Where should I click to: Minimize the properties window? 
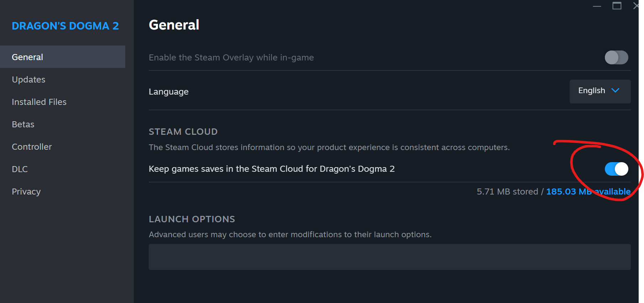click(597, 6)
